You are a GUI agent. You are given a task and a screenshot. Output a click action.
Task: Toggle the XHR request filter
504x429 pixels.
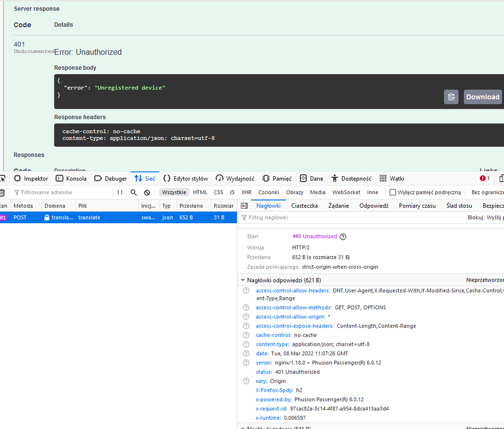point(246,193)
